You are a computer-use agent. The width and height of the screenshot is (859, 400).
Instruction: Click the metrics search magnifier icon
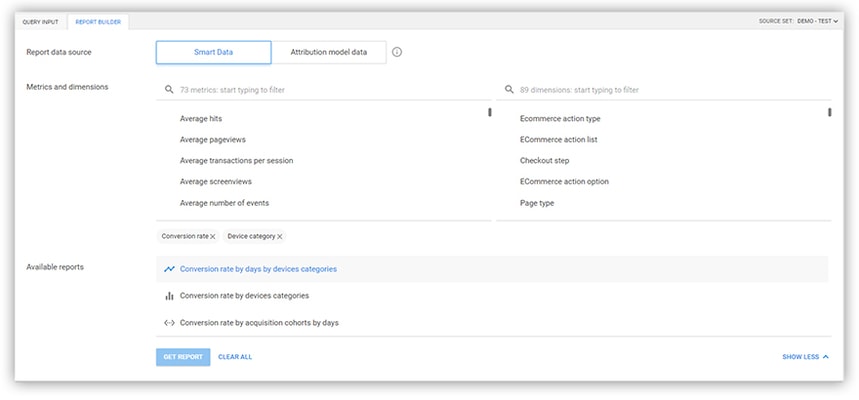(169, 90)
